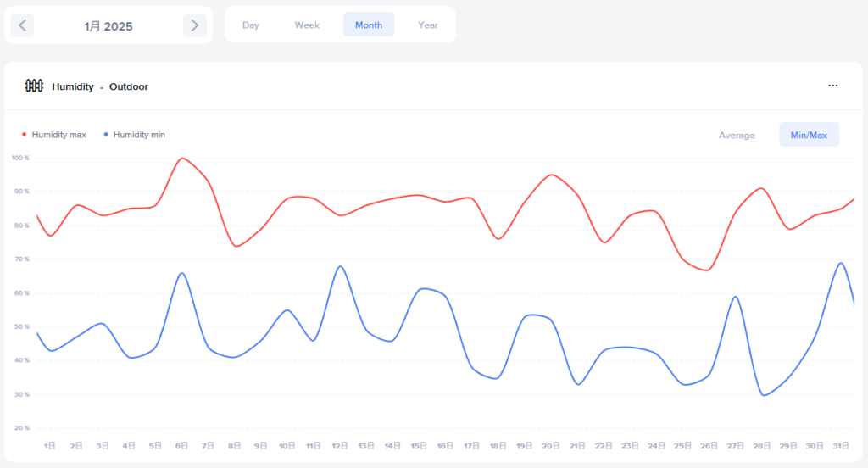Click the Humidity min legend label
Screen dimensions: 868x468
coord(139,135)
